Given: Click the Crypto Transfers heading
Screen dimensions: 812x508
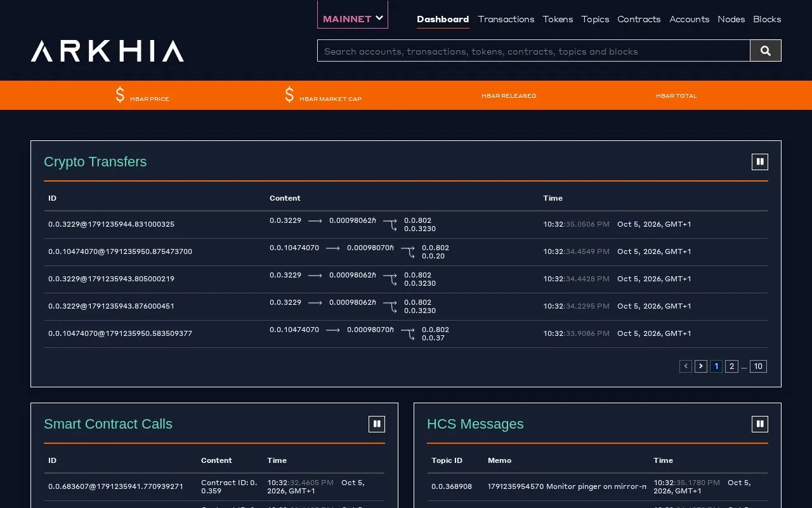Looking at the screenshot, I should click(x=95, y=162).
